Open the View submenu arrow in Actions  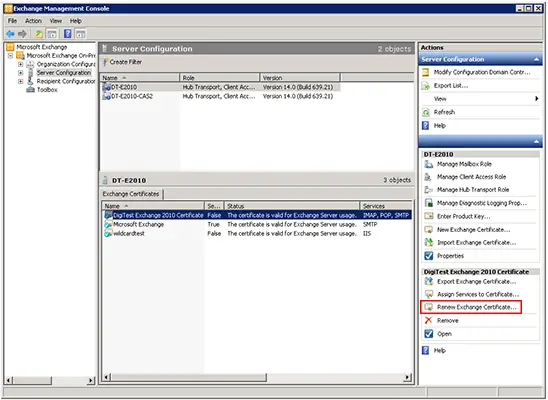pos(536,99)
